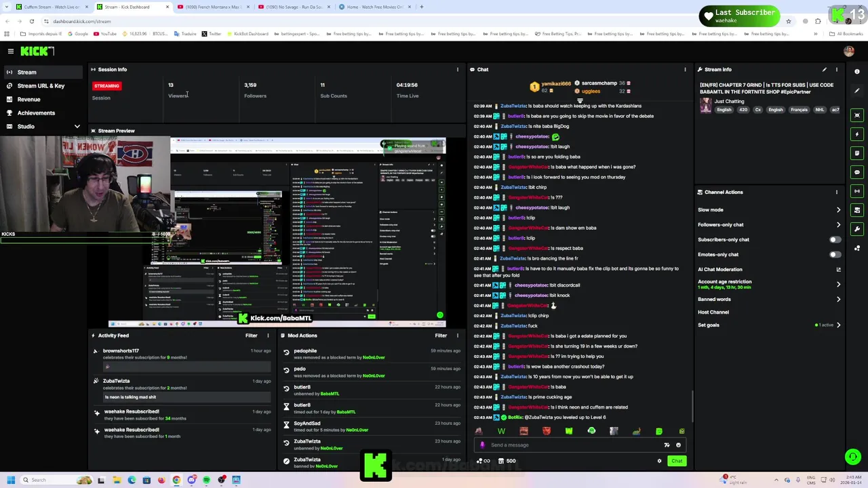Click the wrench icon in right sidebar
The height and width of the screenshot is (488, 868).
[x=857, y=229]
